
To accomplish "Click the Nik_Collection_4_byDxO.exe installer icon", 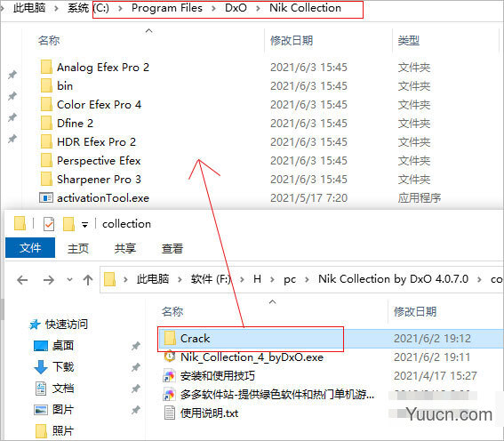I will [170, 357].
